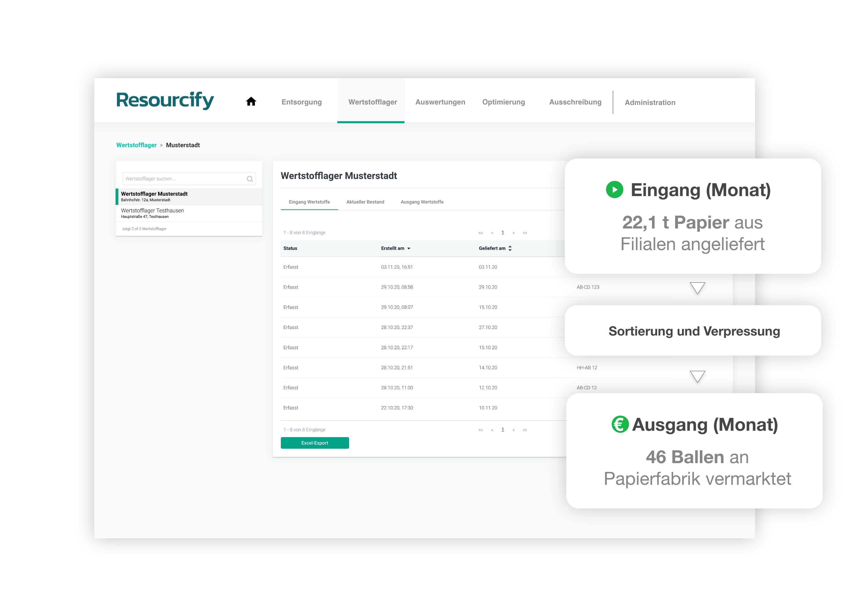The width and height of the screenshot is (849, 616).
Task: Click the search magnifier icon in Wertstofflager search
Action: tap(250, 179)
